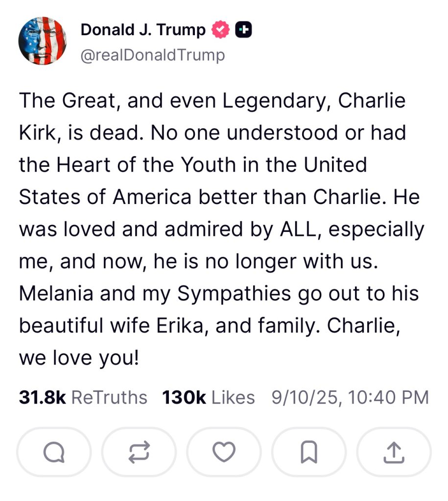
Task: Toggle the heart Like button
Action: tap(224, 452)
